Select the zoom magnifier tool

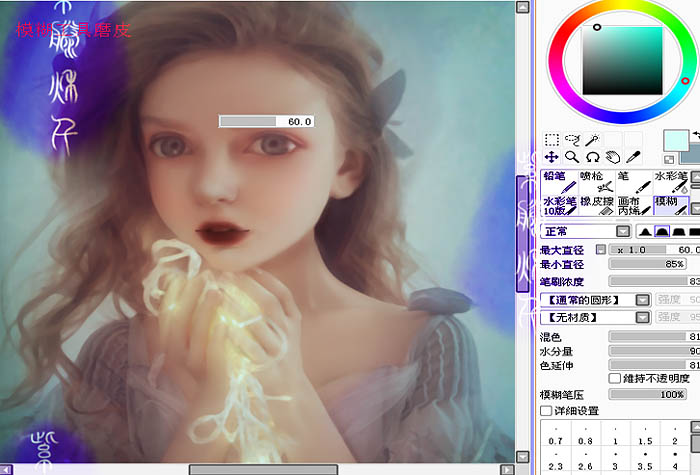[x=572, y=157]
